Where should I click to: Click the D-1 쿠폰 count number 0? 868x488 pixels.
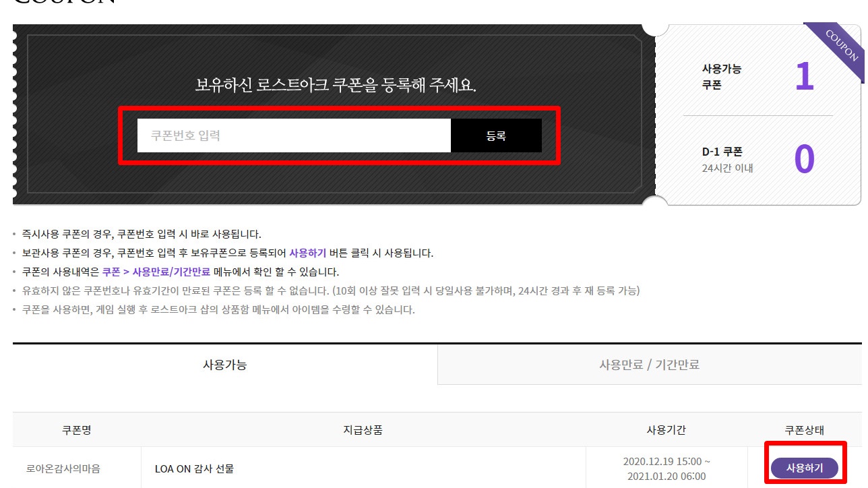click(804, 160)
